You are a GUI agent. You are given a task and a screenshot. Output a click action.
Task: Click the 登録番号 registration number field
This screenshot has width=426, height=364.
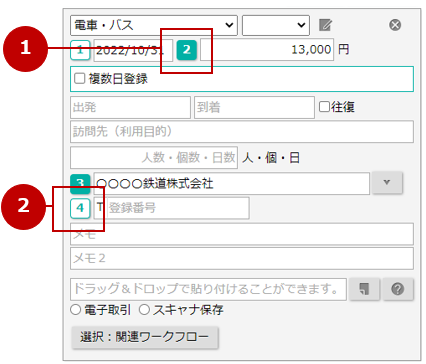pos(177,208)
